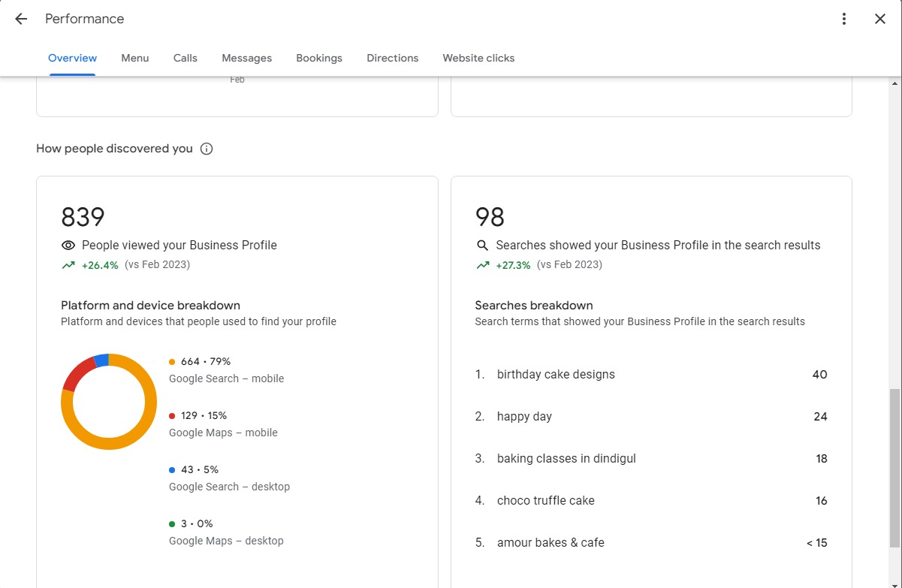Go back with the arrow icon
902x588 pixels.
pyautogui.click(x=21, y=19)
